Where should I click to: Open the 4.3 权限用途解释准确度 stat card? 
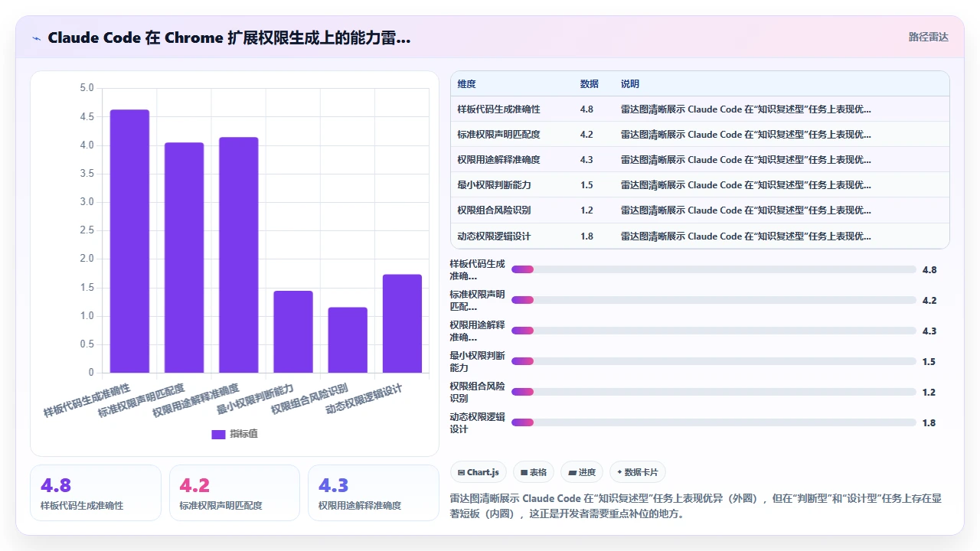[x=374, y=493]
